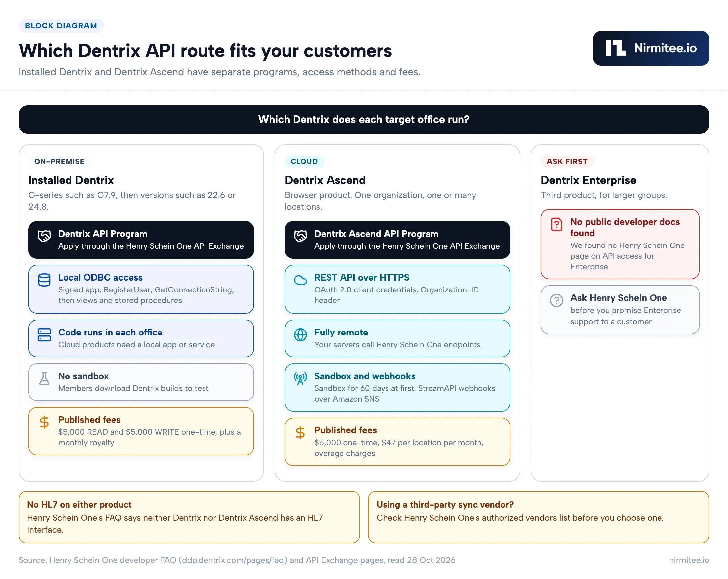Click the cloud icon beside REST API over HTTPS
This screenshot has height=579, width=728.
pos(300,280)
